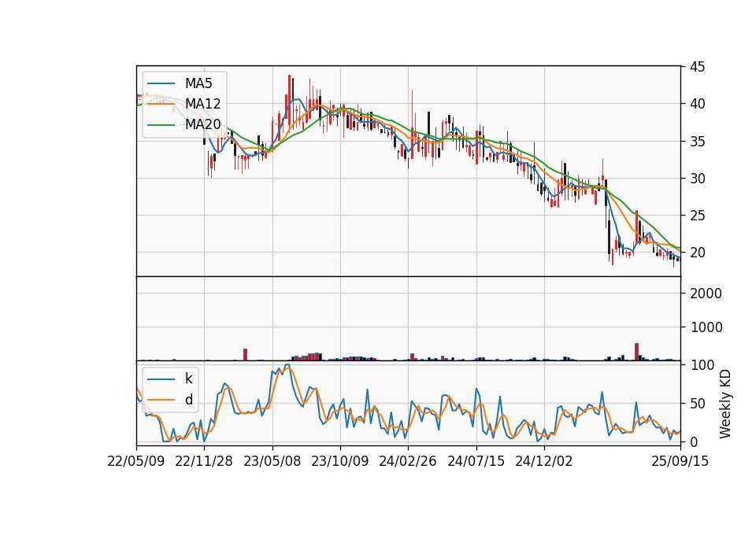Click the MA20 legend label
The image size is (756, 543).
(202, 124)
